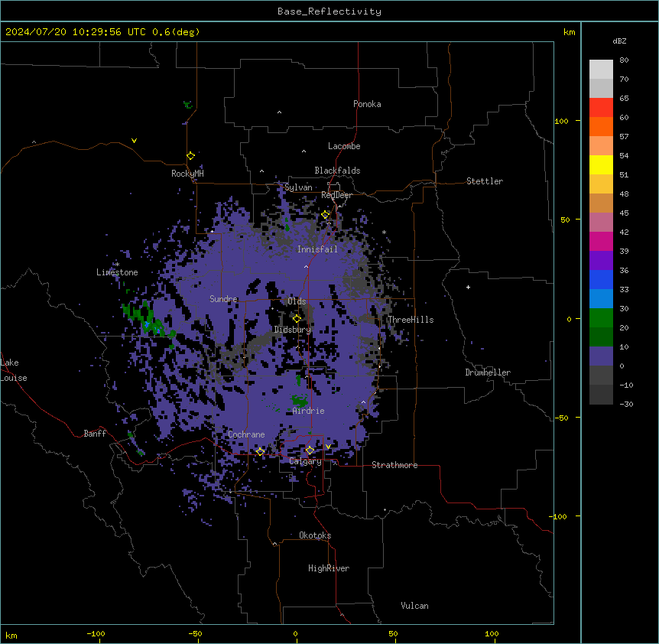Screen dimensions: 659x644
Task: Click the -100 tick on horizontal axis
Action: click(x=96, y=634)
